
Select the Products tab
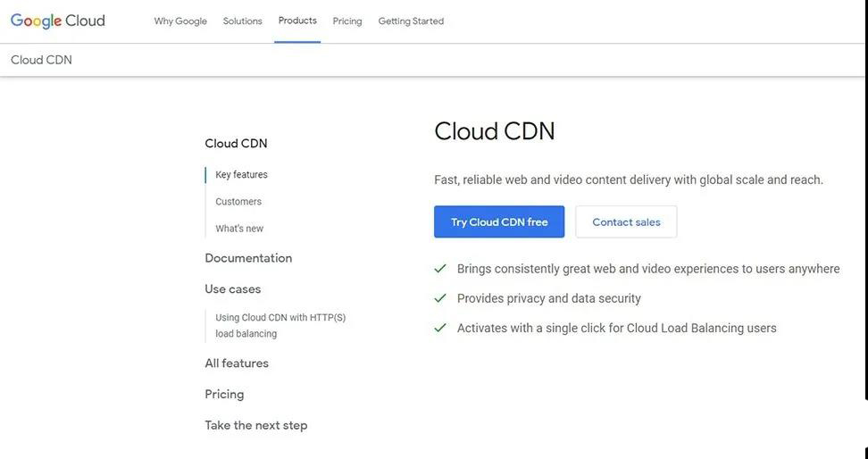coord(297,21)
